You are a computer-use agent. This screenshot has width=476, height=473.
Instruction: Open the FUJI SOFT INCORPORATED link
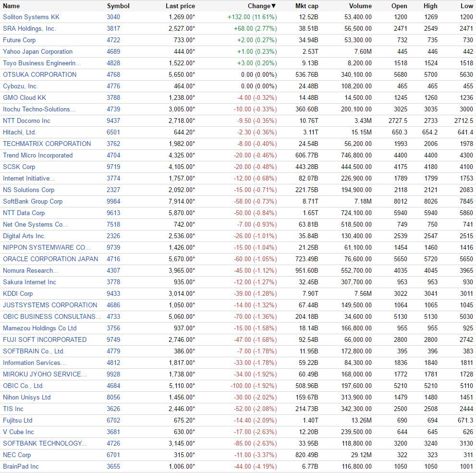pyautogui.click(x=45, y=340)
